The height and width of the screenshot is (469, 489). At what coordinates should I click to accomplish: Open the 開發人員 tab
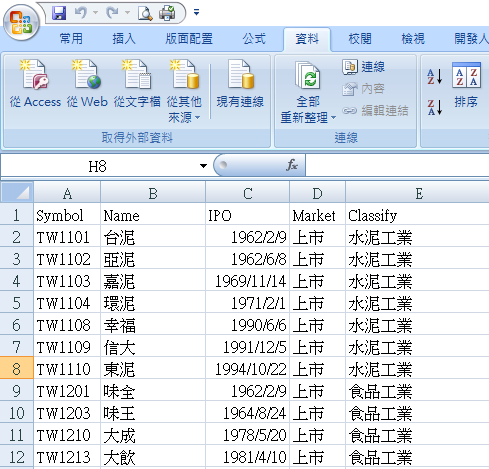[471, 39]
